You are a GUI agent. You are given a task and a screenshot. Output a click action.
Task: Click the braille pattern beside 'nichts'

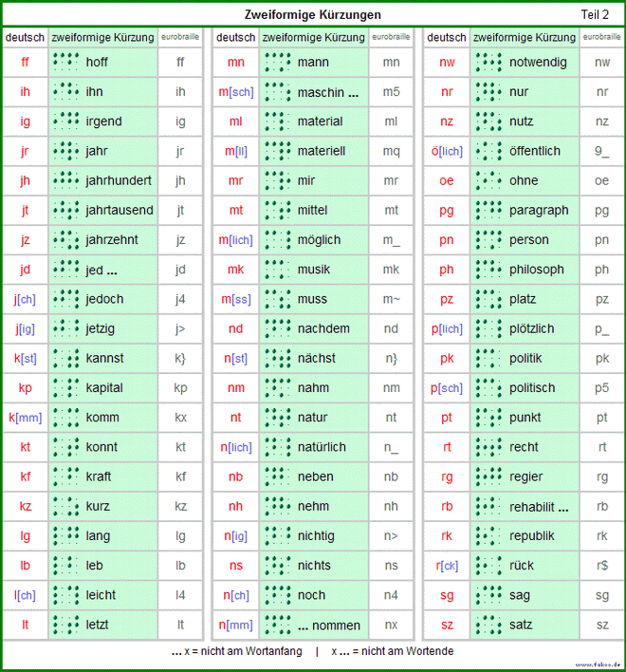[x=278, y=566]
